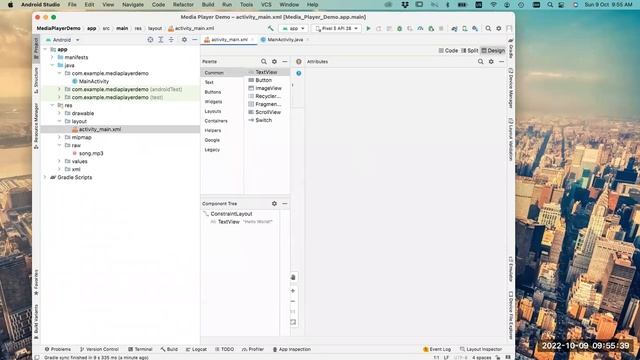Viewport: 640px width, 360px height.
Task: Toggle pan mode hand icon in the design surface
Action: (x=293, y=277)
